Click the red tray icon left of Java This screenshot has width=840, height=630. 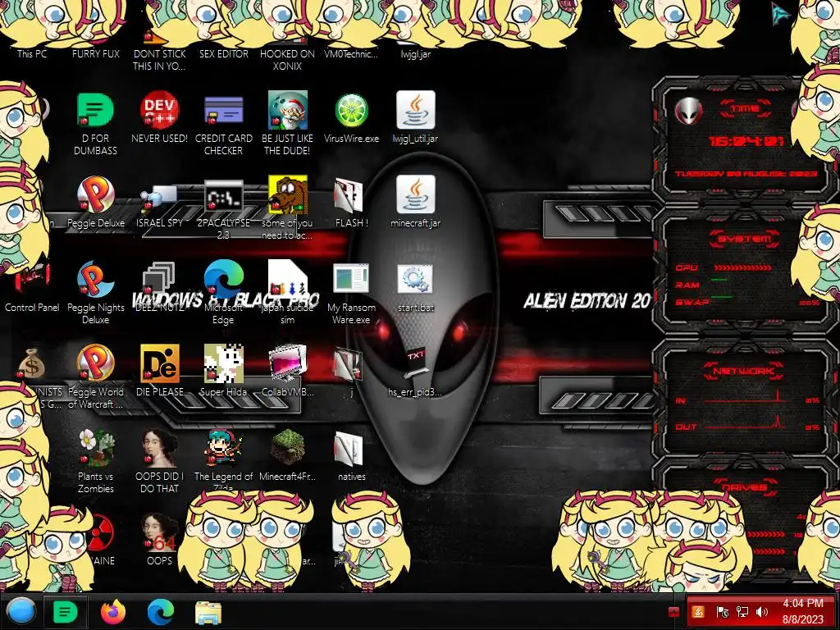[x=674, y=612]
